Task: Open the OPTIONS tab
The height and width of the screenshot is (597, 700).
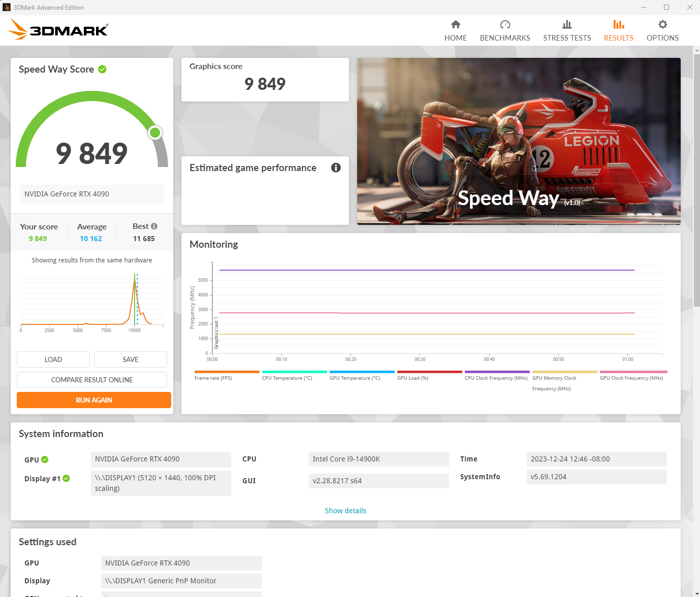Action: coord(662,31)
